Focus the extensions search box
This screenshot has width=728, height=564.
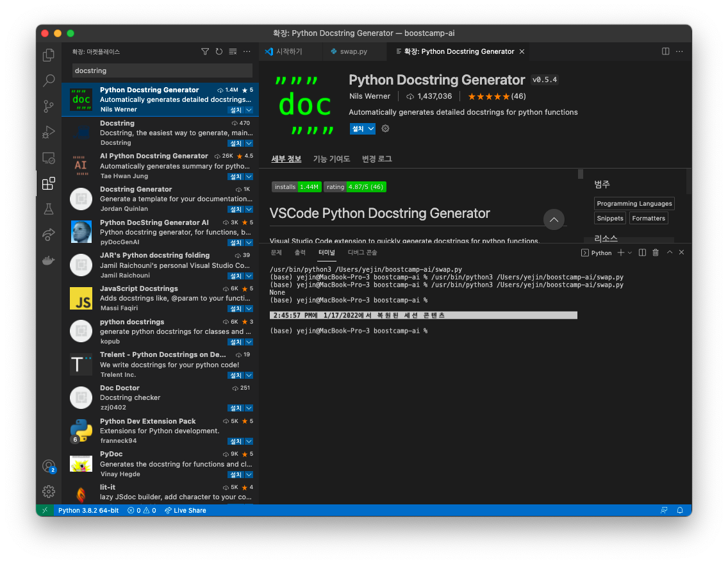[162, 70]
